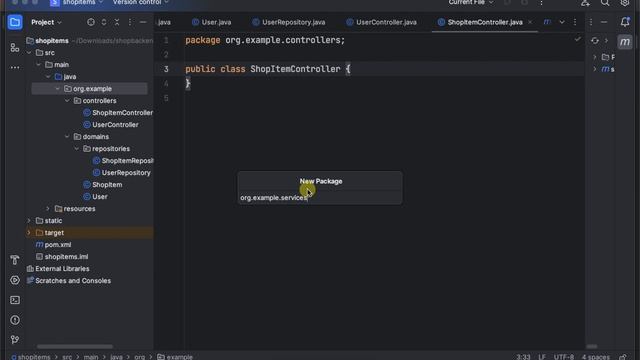Select pom.xml in project tree

click(x=53, y=244)
